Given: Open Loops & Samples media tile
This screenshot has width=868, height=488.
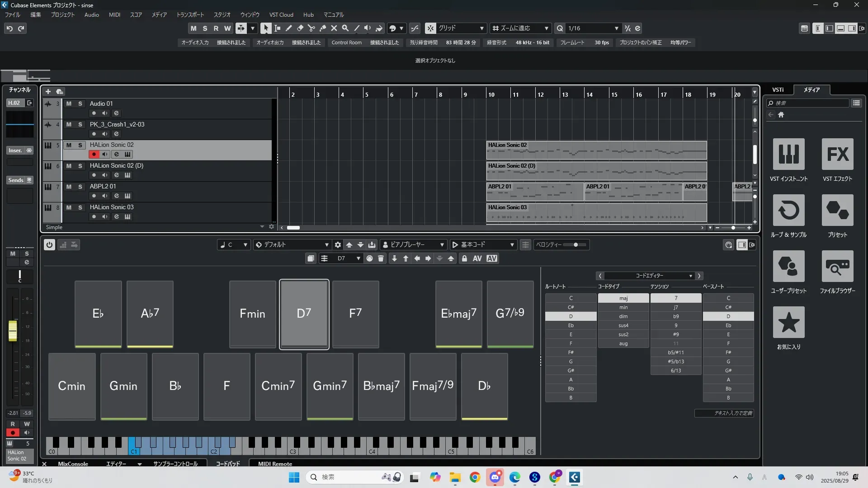Looking at the screenshot, I should coord(788,210).
